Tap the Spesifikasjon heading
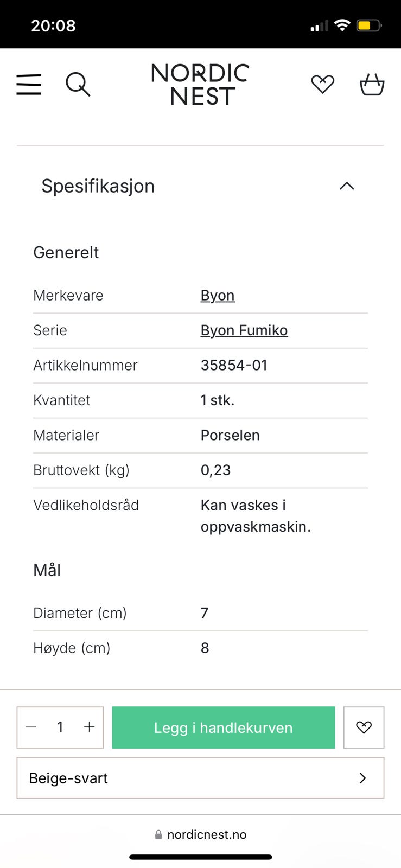The width and height of the screenshot is (401, 868). [98, 186]
